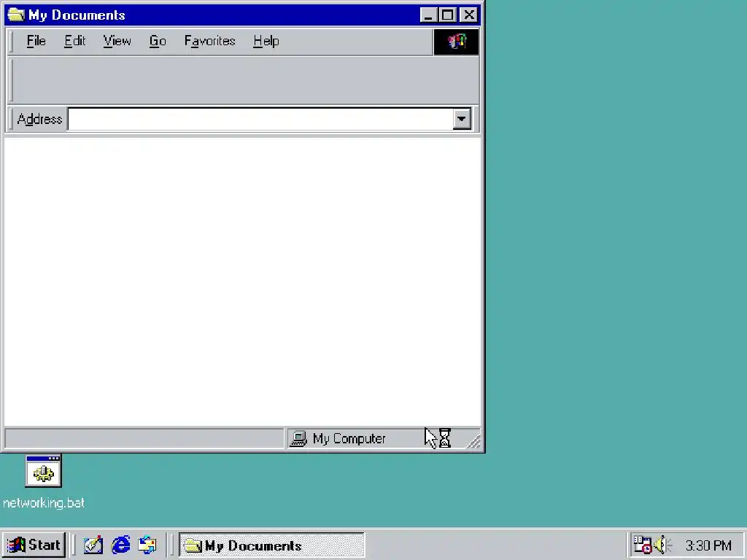Open the Edit menu
This screenshot has width=747, height=560.
click(75, 41)
